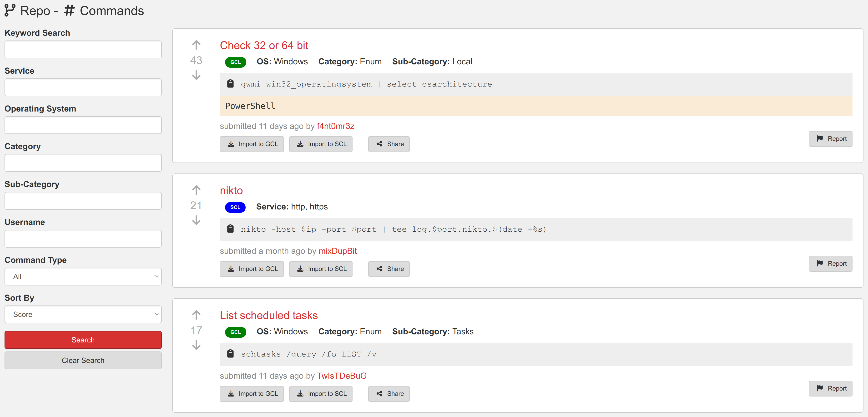Viewport: 868px width, 417px height.
Task: Copy the schtasks command via clipboard icon
Action: pyautogui.click(x=231, y=354)
